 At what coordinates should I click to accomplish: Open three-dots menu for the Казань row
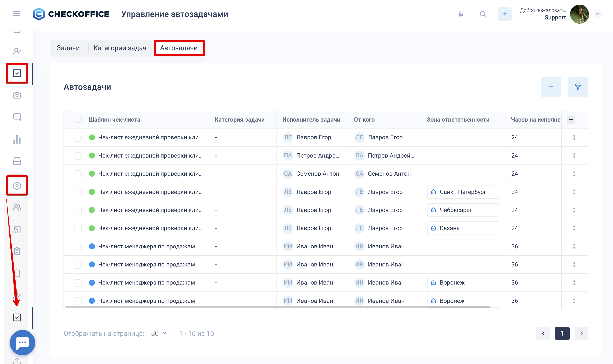pos(574,228)
